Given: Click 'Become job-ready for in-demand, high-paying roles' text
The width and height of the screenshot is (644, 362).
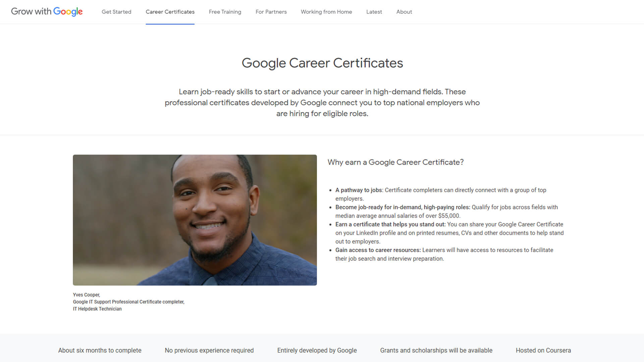Looking at the screenshot, I should 402,207.
